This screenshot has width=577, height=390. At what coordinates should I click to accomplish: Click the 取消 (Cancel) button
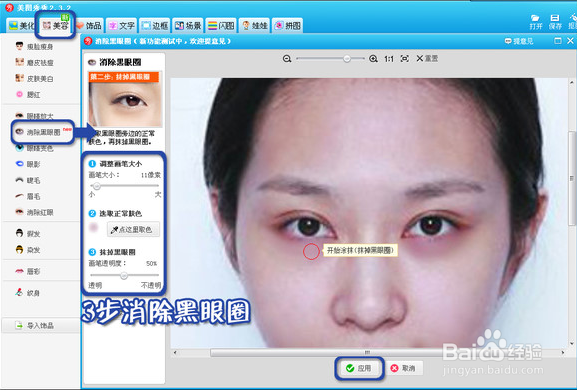click(404, 368)
